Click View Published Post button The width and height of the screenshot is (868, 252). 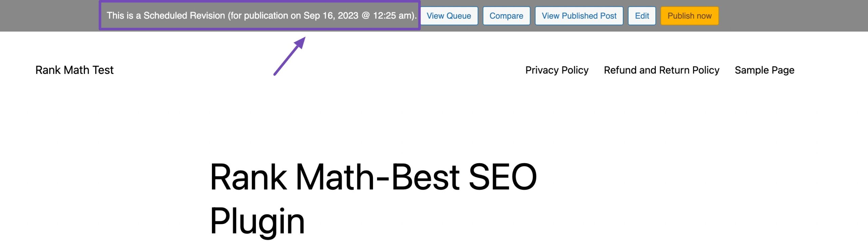coord(579,16)
